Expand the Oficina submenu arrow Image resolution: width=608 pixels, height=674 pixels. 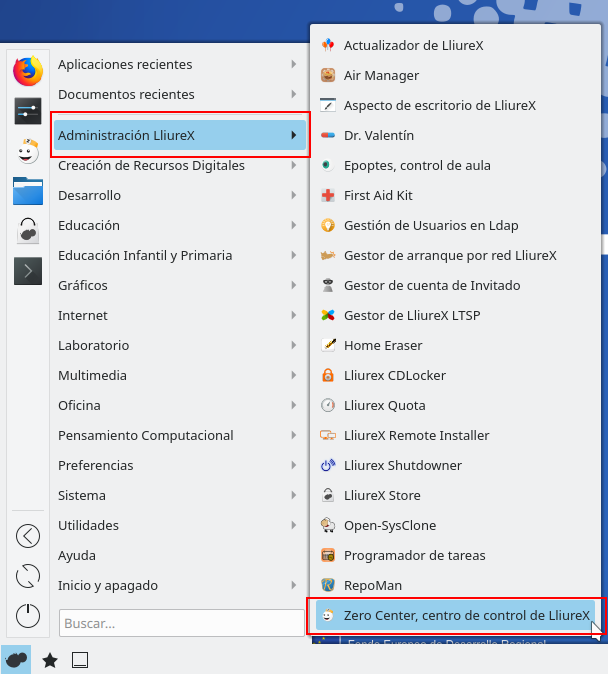pos(293,405)
